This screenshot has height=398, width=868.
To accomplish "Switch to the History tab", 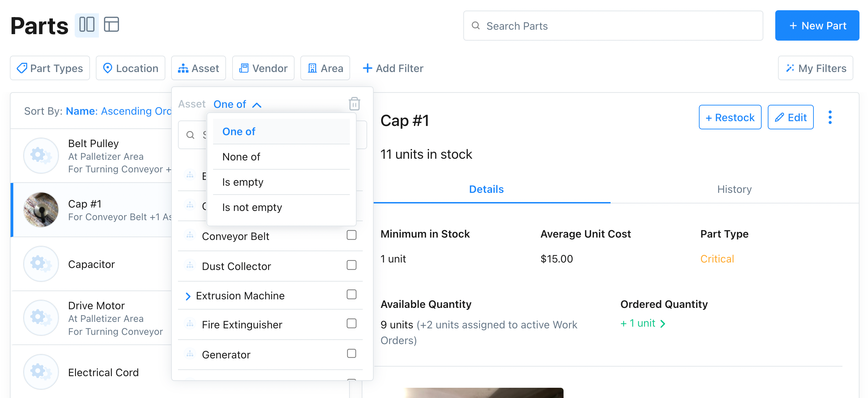I will coord(734,189).
